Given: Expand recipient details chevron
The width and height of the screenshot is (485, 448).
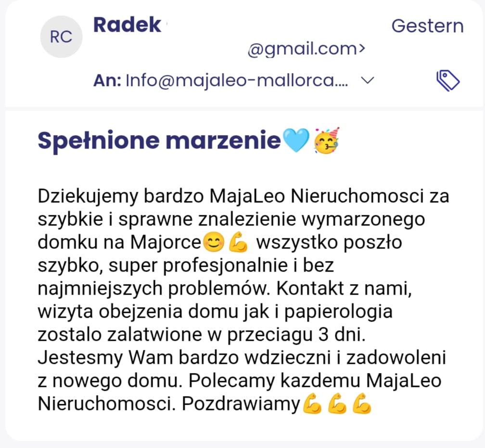Looking at the screenshot, I should click(367, 81).
